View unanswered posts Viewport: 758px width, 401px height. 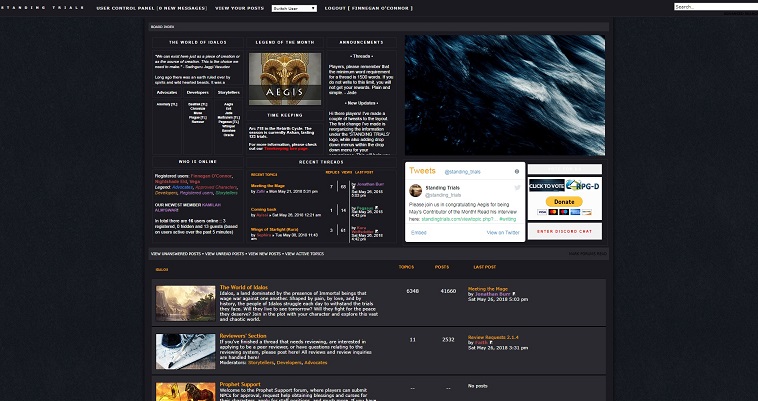click(x=176, y=254)
